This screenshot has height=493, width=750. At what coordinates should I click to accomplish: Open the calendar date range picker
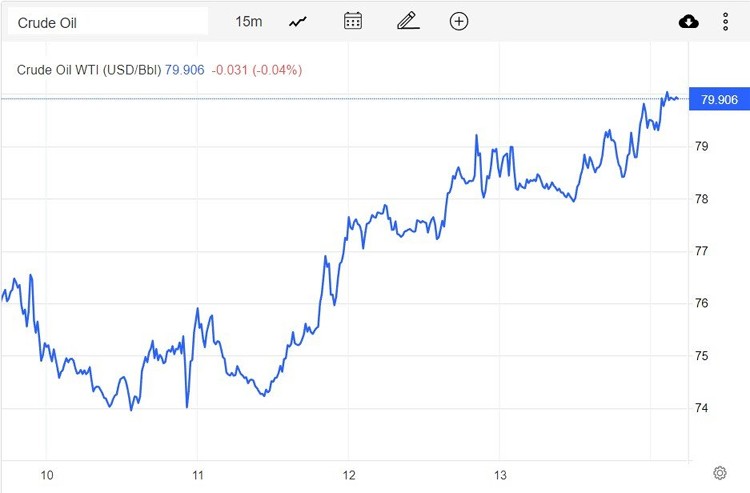pos(352,21)
